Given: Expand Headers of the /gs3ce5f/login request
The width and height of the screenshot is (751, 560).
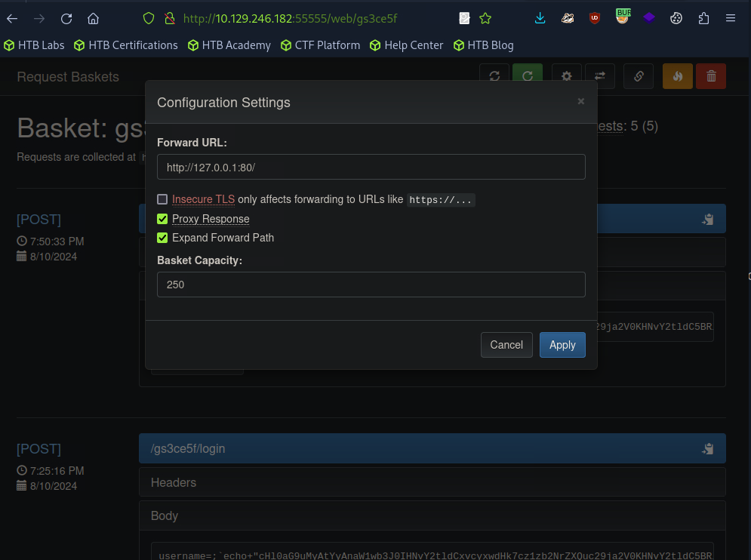Looking at the screenshot, I should coord(432,482).
